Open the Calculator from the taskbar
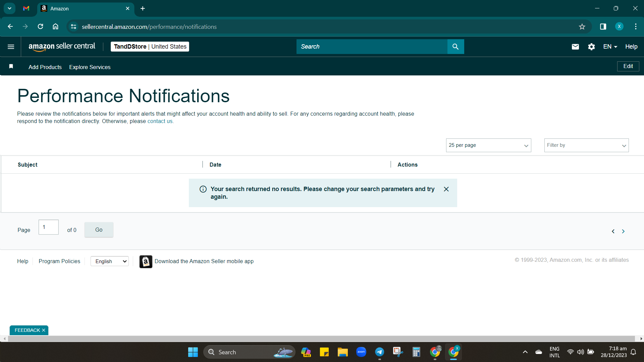The width and height of the screenshot is (644, 362). 416,352
